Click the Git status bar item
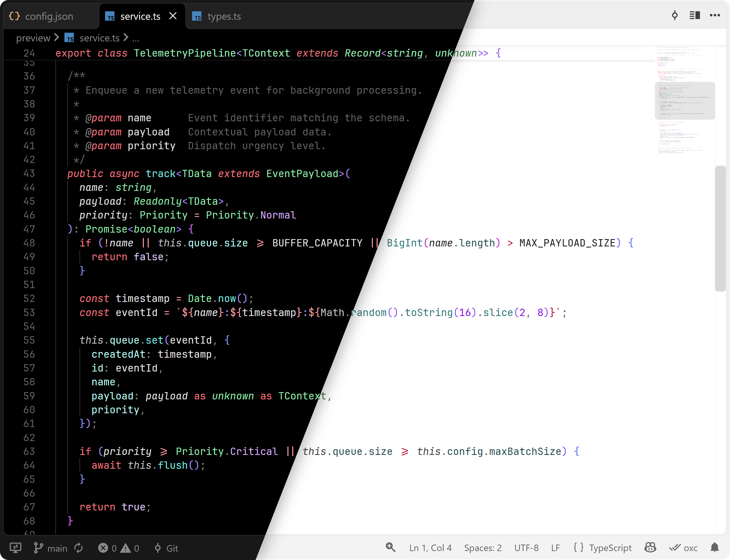730x560 pixels. coord(166,548)
